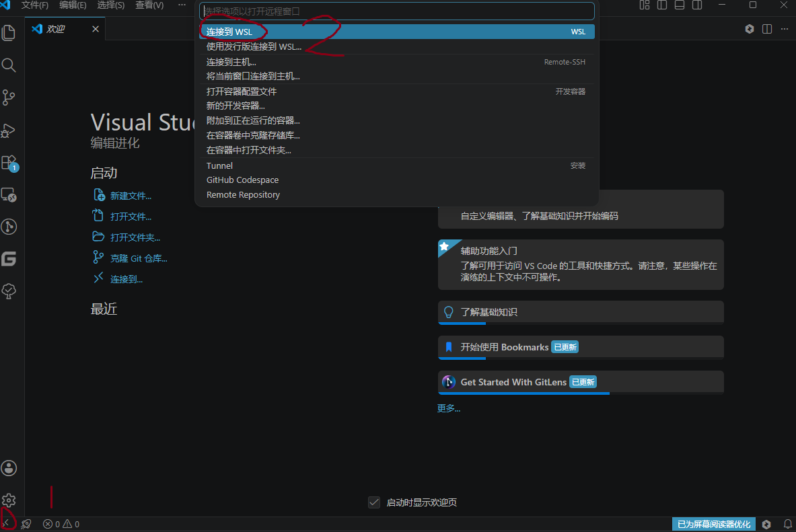Click the hexagon icon in editor title bar
This screenshot has height=532, width=796.
[750, 29]
